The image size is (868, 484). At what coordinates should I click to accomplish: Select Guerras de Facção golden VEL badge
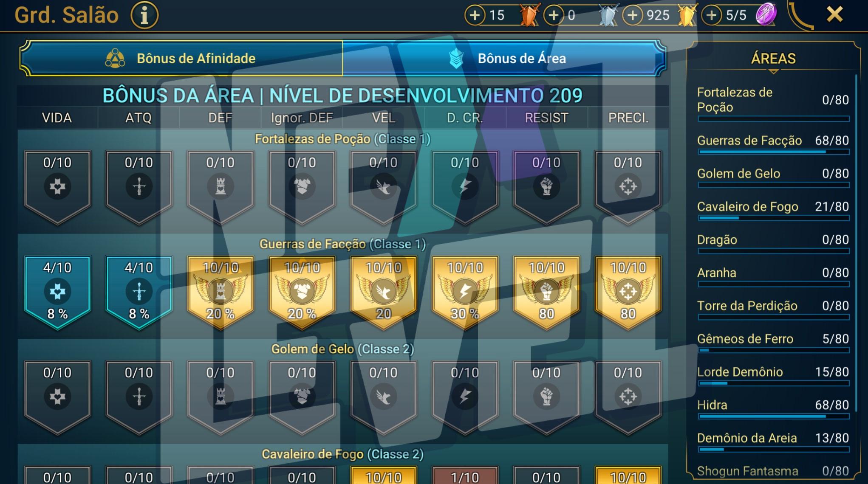coord(384,293)
